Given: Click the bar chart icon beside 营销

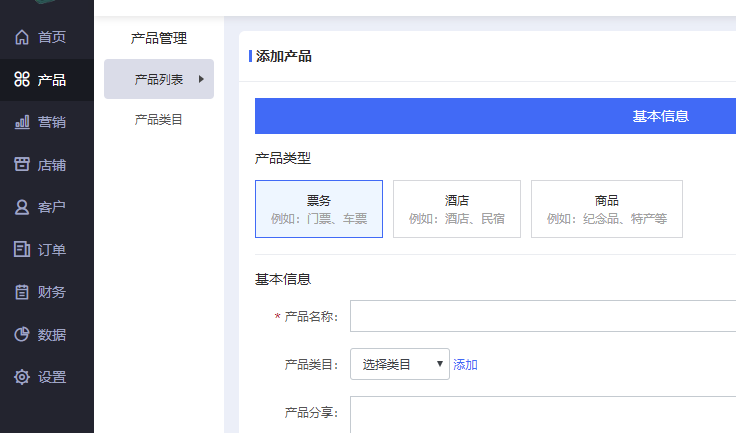Looking at the screenshot, I should [22, 122].
